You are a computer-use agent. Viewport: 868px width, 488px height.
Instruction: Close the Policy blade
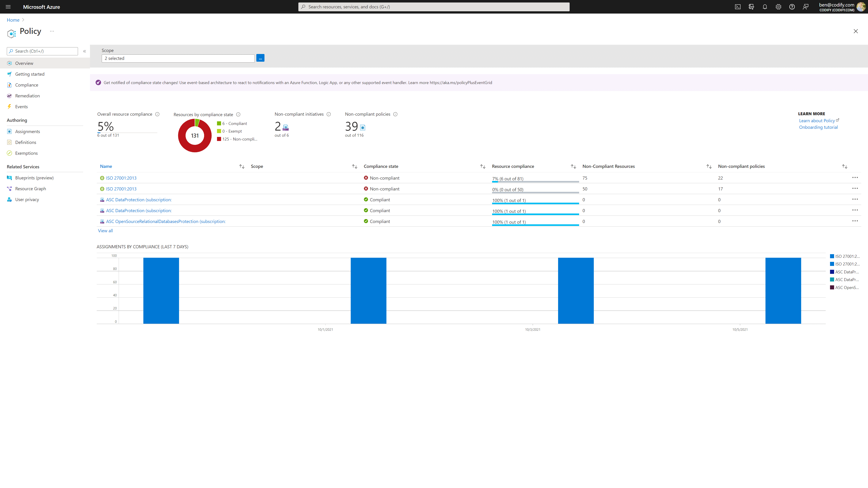[856, 31]
